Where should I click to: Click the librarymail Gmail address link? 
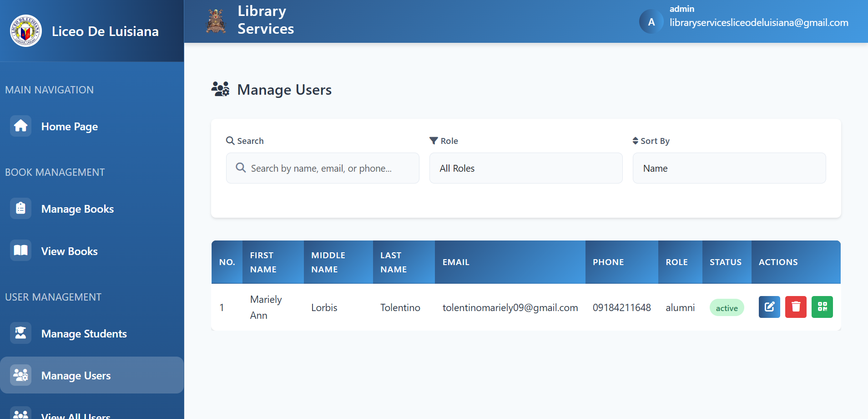click(x=758, y=22)
